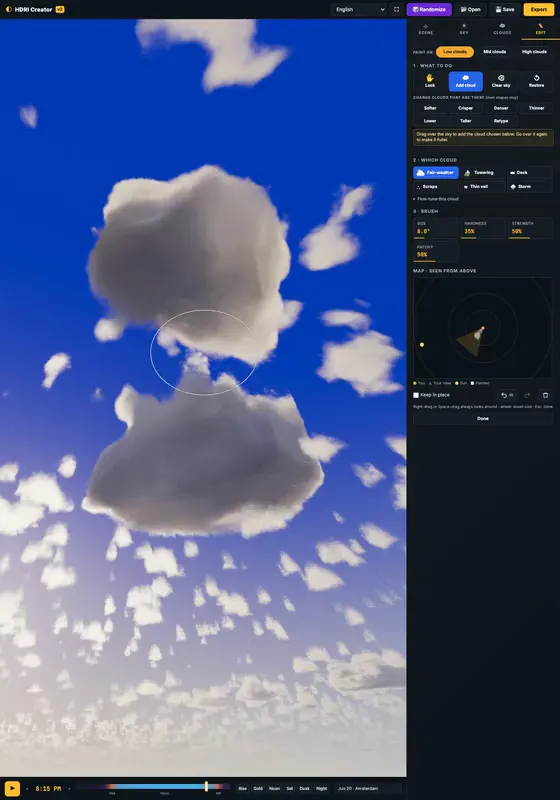This screenshot has height=800, width=560.
Task: Choose the Fair-weather cloud type
Action: pos(436,172)
